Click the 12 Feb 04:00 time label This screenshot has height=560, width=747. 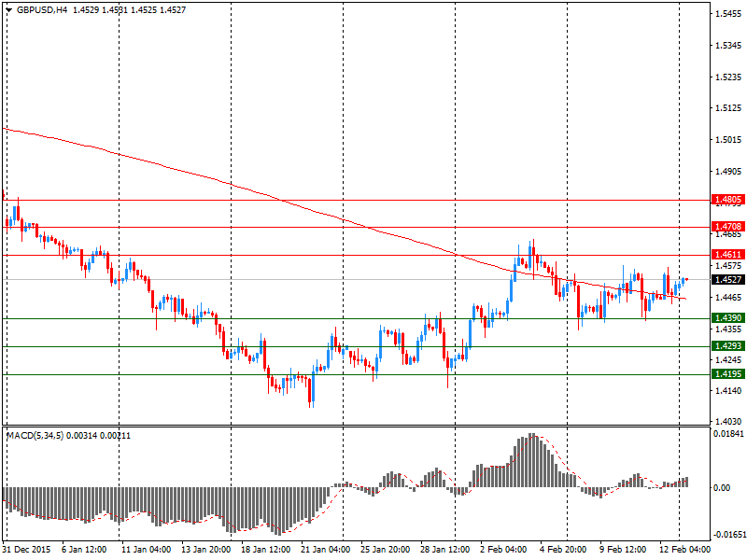click(x=684, y=550)
